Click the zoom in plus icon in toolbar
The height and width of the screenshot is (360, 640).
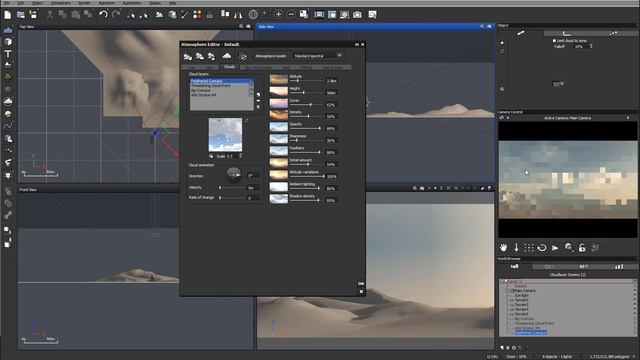click(278, 15)
